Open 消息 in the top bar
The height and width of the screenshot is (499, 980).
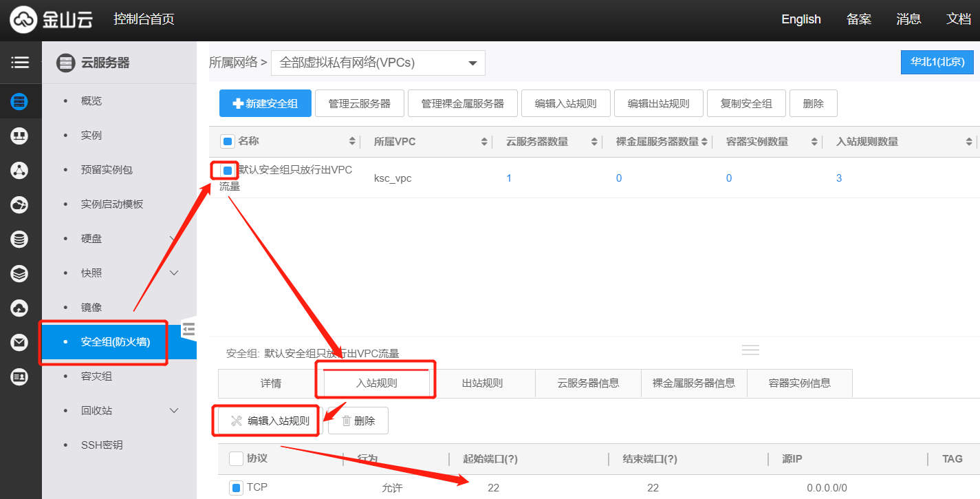908,19
